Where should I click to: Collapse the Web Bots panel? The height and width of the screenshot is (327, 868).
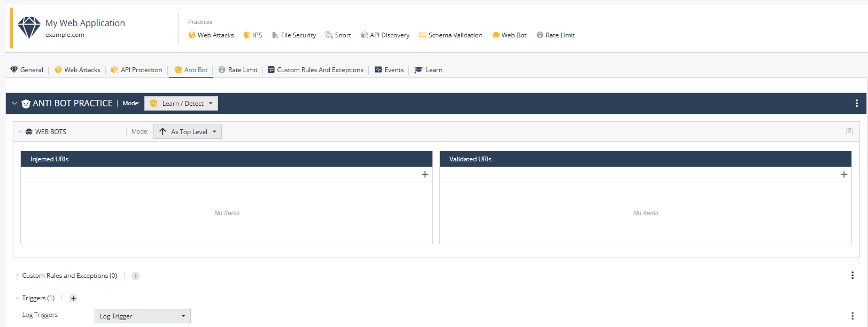point(21,132)
